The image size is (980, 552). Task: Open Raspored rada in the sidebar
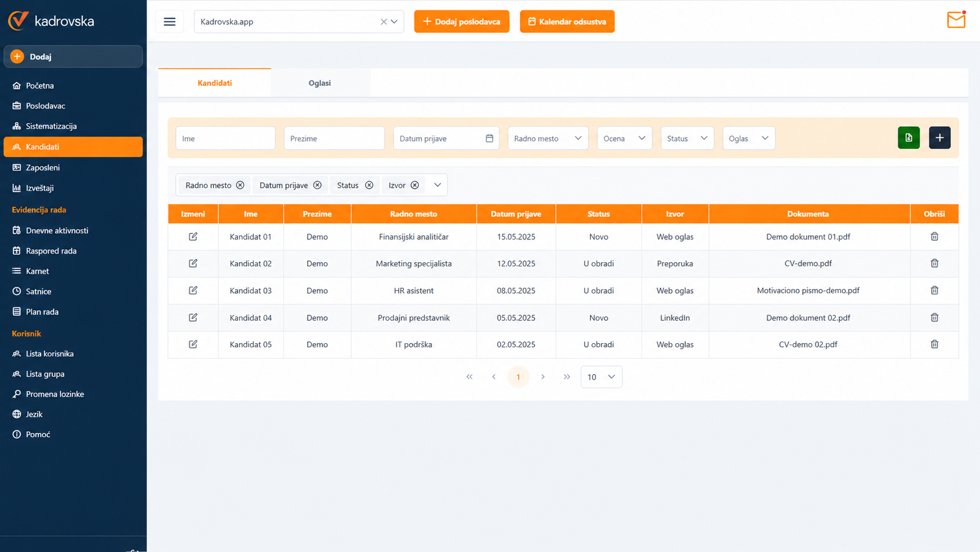click(73, 250)
